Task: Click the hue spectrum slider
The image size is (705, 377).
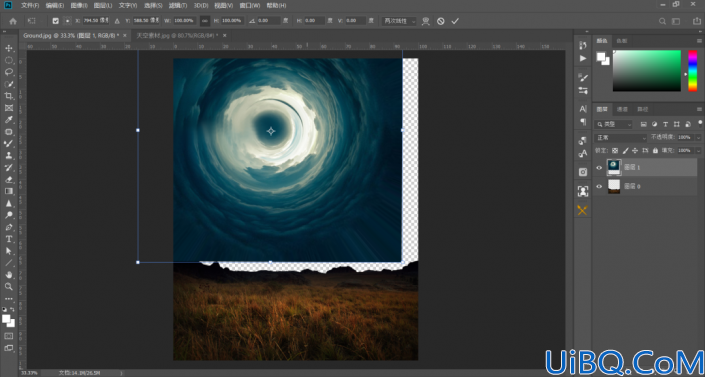Action: 692,71
